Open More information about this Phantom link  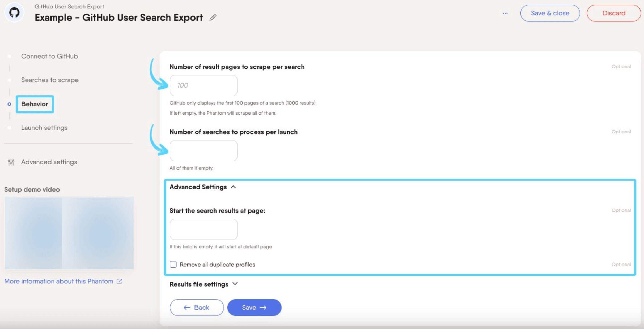(x=59, y=281)
